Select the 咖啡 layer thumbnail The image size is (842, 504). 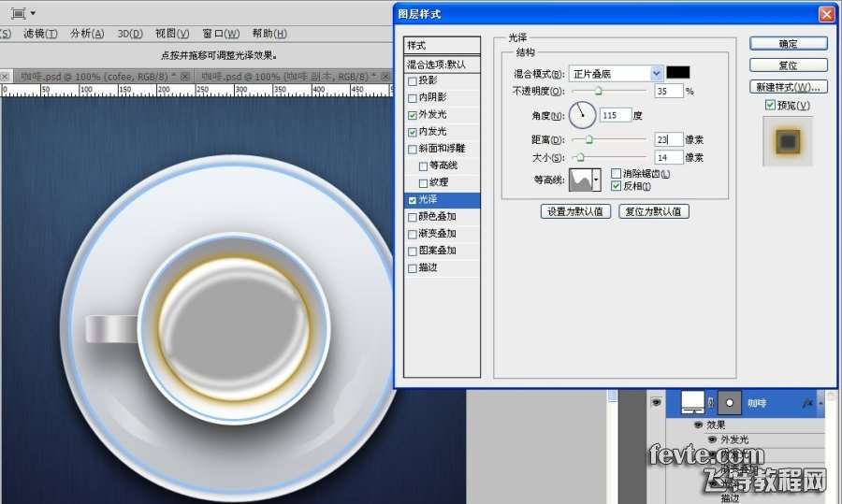tap(692, 403)
